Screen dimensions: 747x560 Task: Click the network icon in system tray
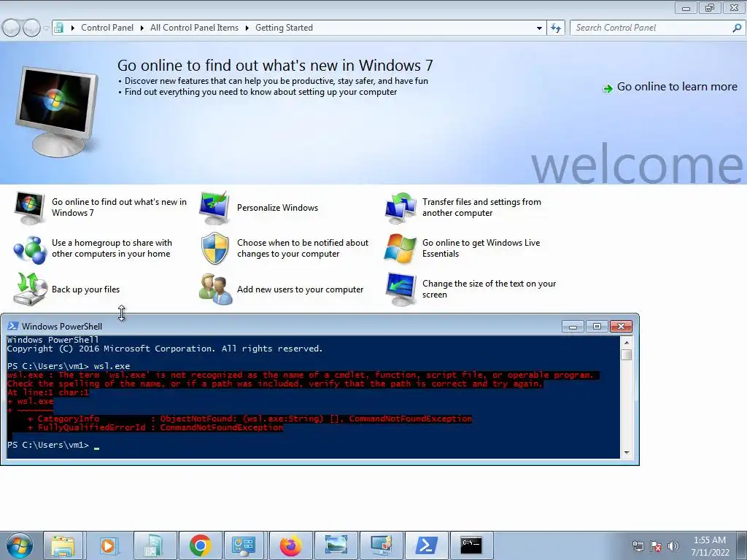(x=638, y=547)
